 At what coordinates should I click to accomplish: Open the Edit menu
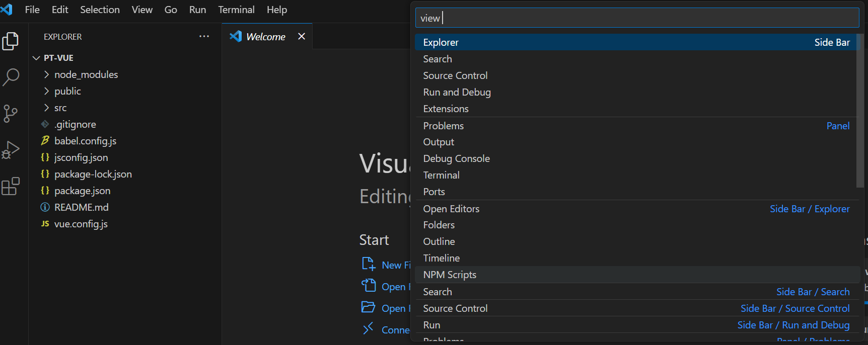tap(60, 10)
